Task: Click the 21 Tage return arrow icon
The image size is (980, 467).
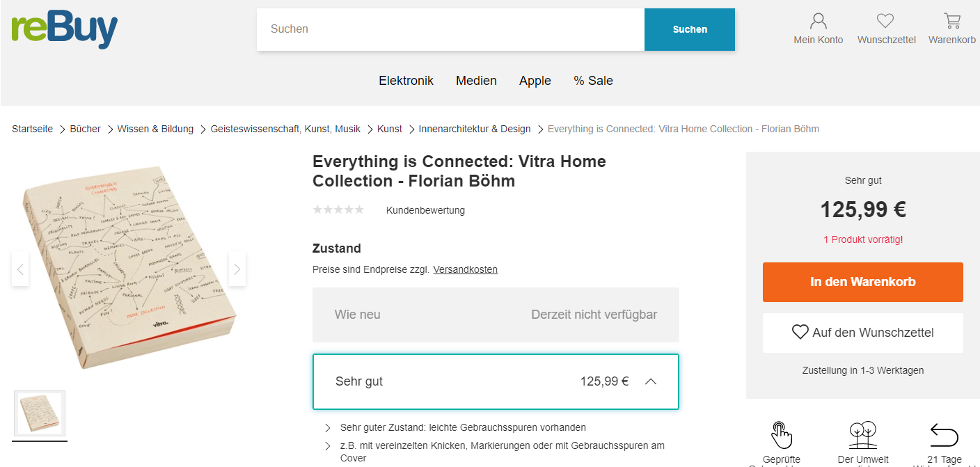Action: [945, 435]
